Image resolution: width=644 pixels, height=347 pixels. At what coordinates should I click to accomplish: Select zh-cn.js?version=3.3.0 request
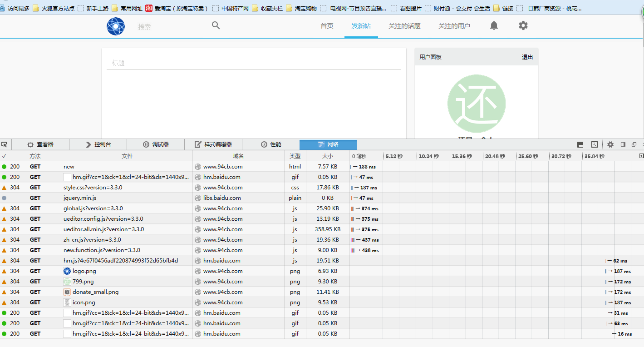(322, 240)
